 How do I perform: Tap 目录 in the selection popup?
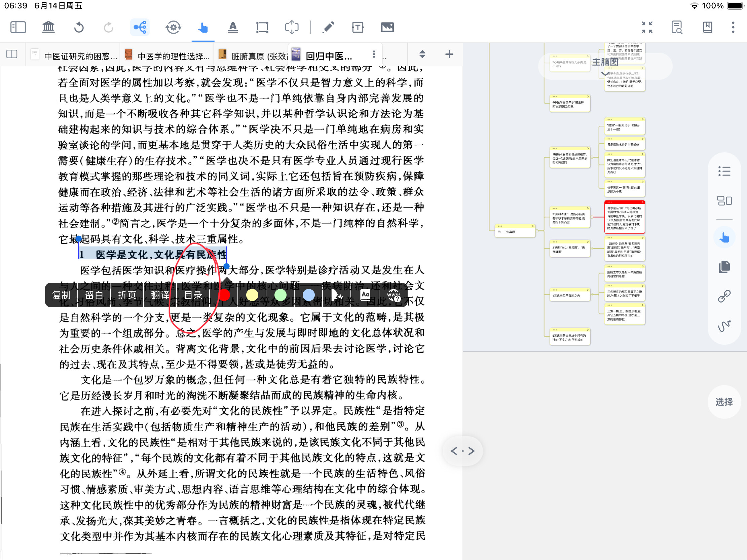(193, 295)
